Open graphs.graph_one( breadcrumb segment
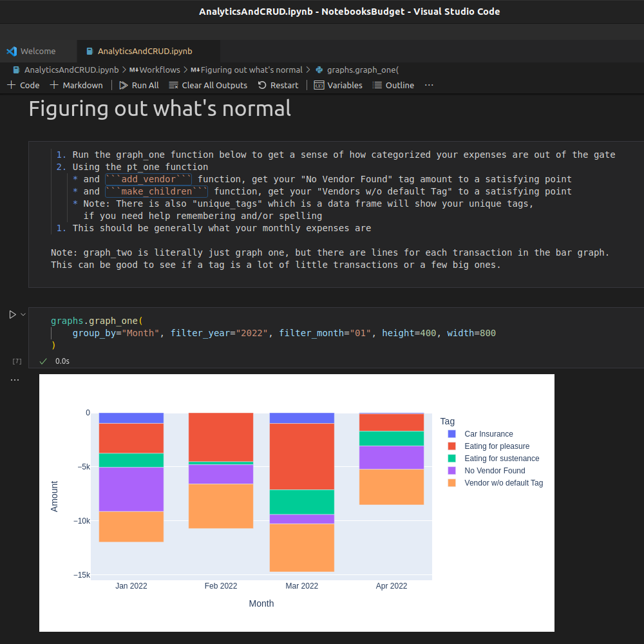This screenshot has width=644, height=644. tap(363, 70)
